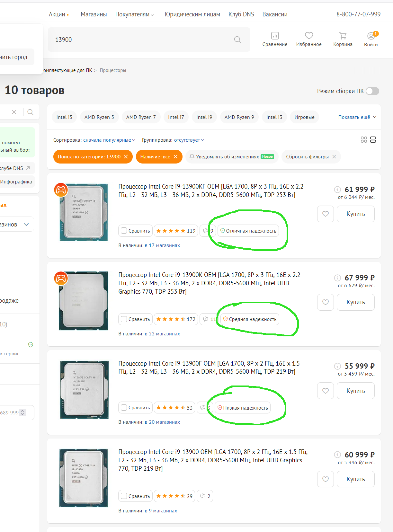Open comments for i9-13900 OEM (2)

click(205, 496)
